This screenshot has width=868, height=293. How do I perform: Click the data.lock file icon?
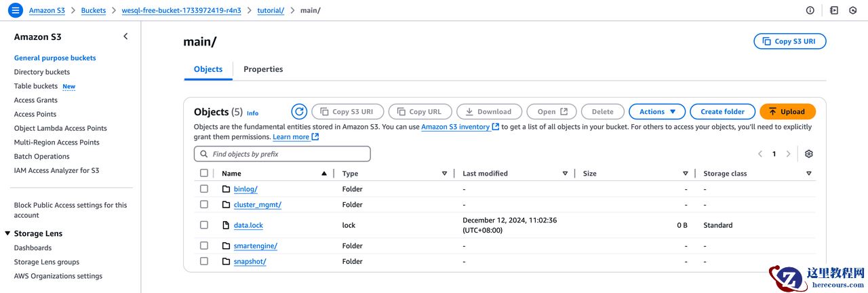click(226, 225)
